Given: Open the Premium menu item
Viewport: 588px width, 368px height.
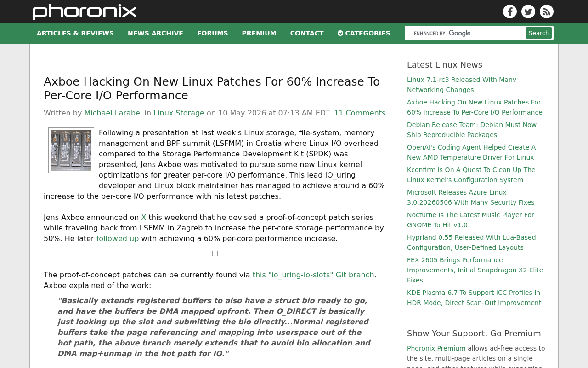Looking at the screenshot, I should pos(259,33).
